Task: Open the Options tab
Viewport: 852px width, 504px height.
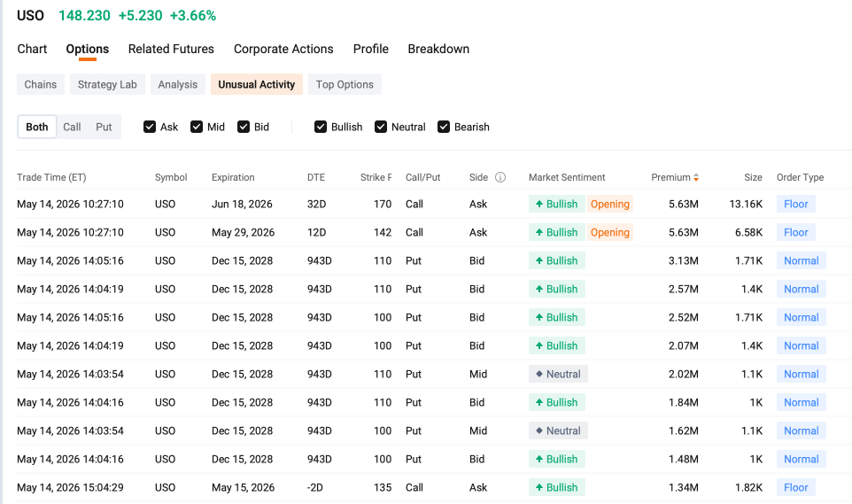Action: pos(88,49)
